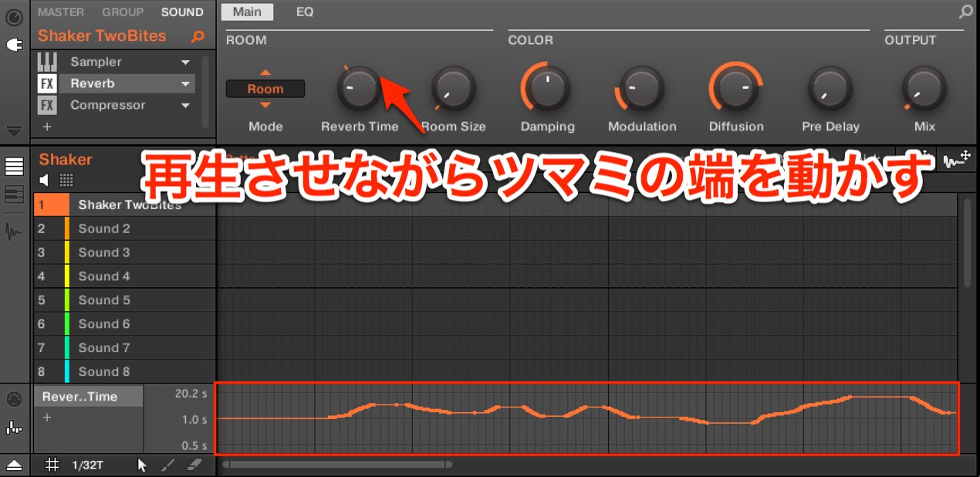The height and width of the screenshot is (477, 980).
Task: Click the vertical sound list scrollbar
Action: click(968, 243)
